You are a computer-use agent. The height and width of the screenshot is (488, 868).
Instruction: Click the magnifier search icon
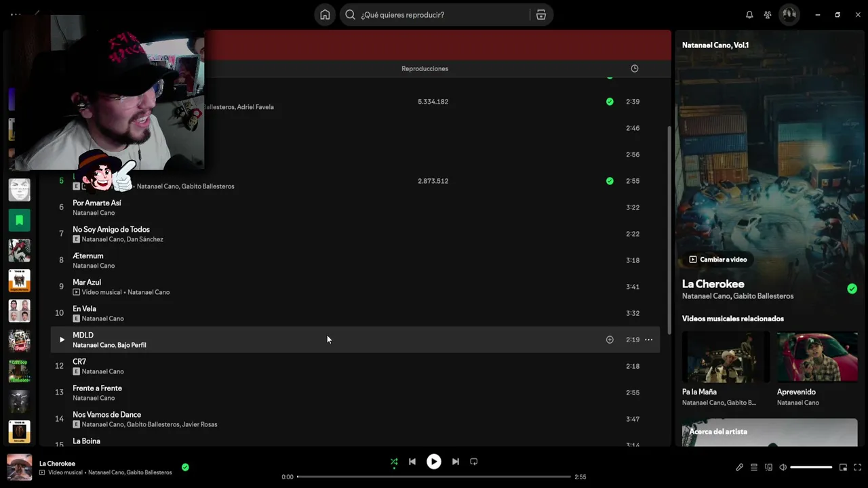click(350, 15)
